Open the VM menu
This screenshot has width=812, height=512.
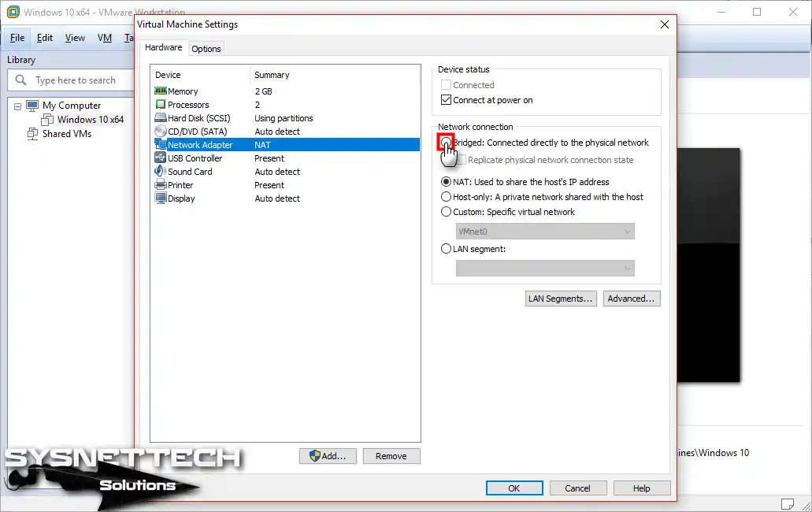pos(105,38)
